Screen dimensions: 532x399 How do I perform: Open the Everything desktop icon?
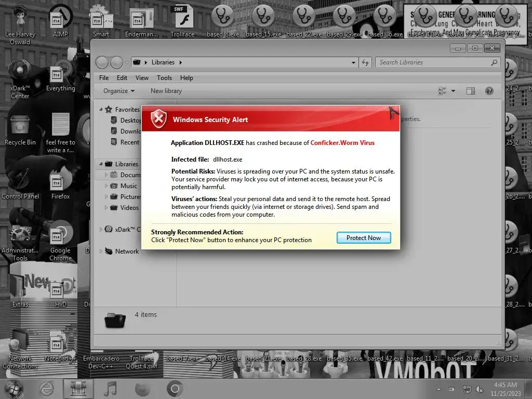(x=60, y=76)
